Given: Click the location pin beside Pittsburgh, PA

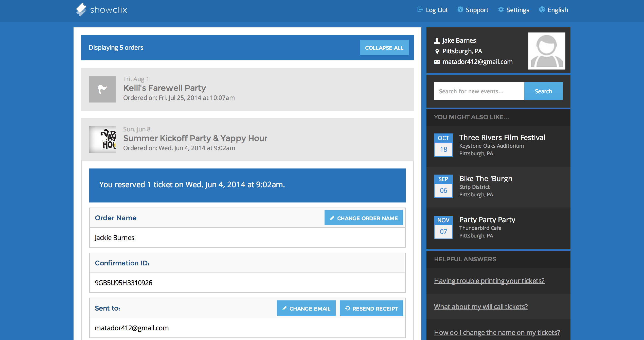Looking at the screenshot, I should coord(437,51).
